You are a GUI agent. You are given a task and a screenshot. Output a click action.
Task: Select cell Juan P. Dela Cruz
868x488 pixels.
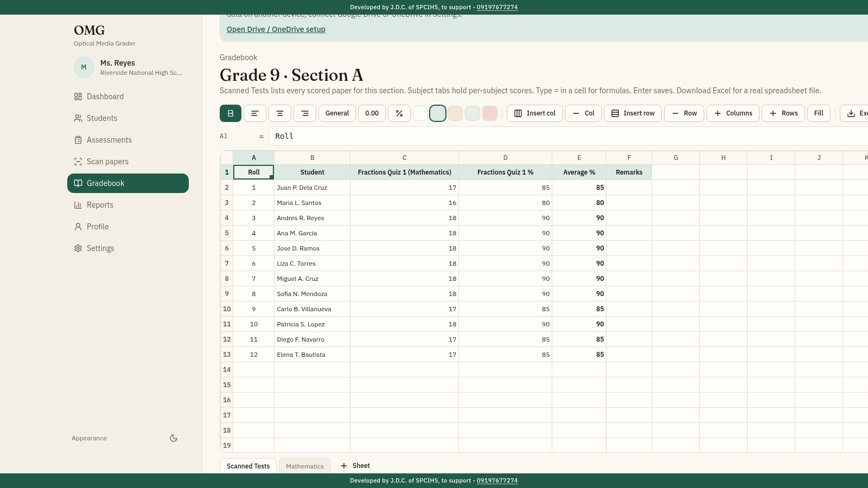312,188
